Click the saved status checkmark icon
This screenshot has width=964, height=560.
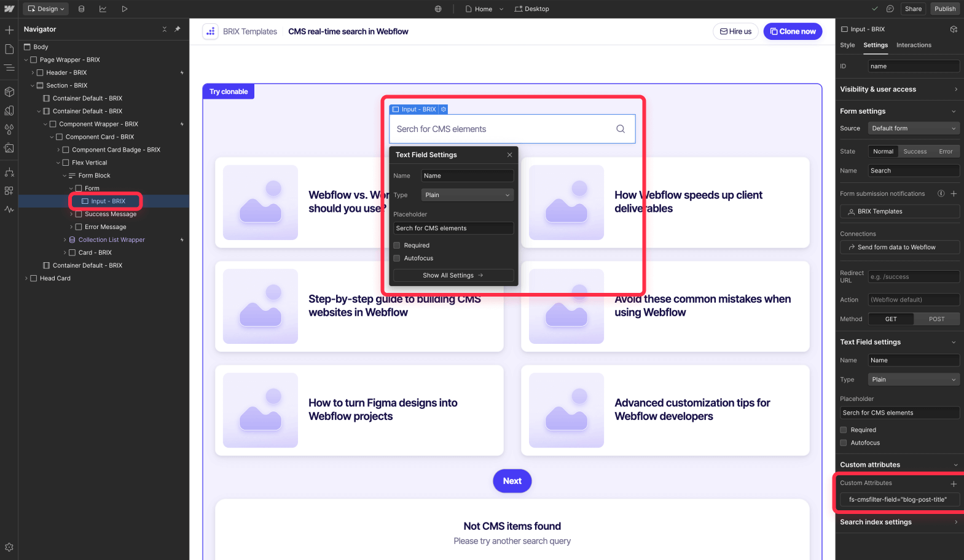point(875,9)
